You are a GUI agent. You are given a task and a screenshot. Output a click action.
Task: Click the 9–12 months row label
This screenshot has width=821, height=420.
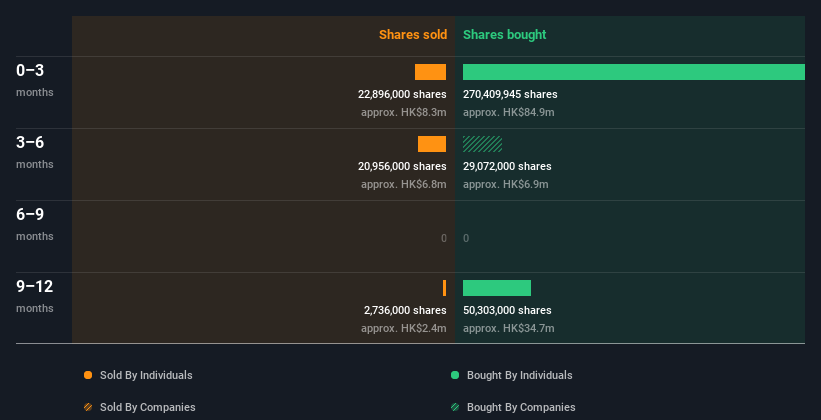pyautogui.click(x=35, y=296)
